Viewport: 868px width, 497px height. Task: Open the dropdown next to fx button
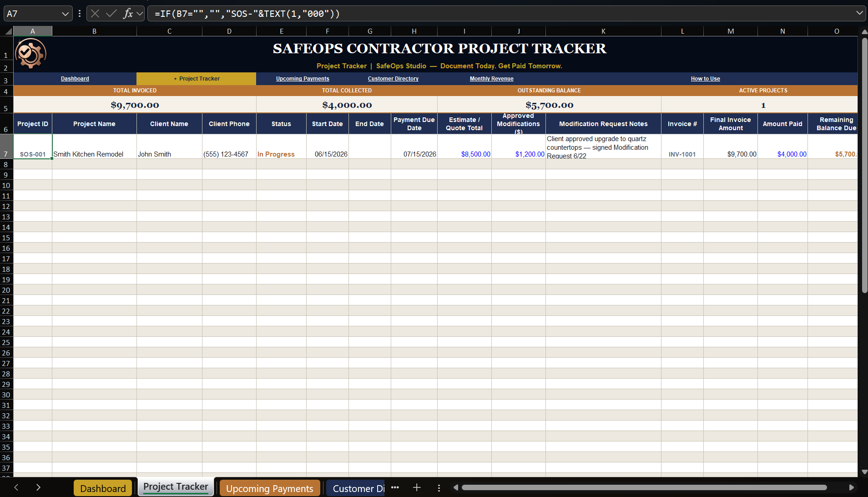tap(140, 14)
